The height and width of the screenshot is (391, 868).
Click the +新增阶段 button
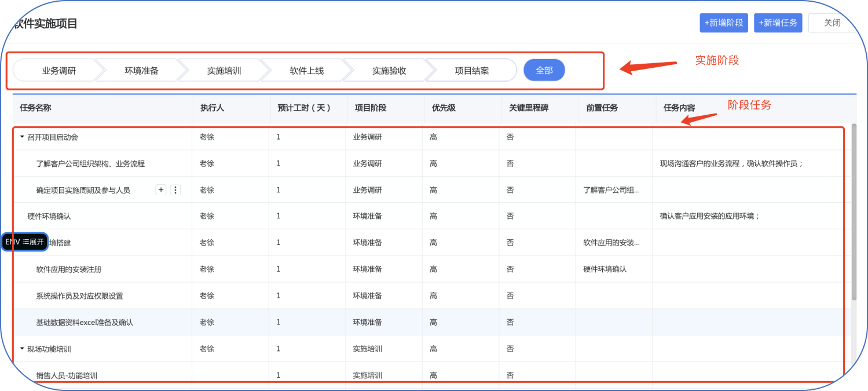point(724,23)
